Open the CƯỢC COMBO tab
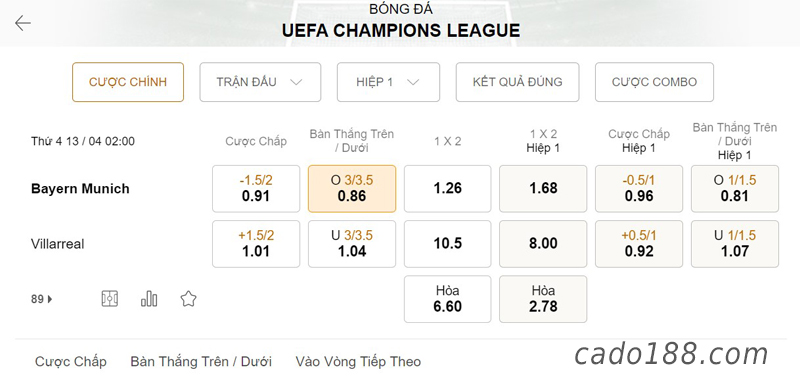Screen dimensions: 800x384 [x=654, y=82]
